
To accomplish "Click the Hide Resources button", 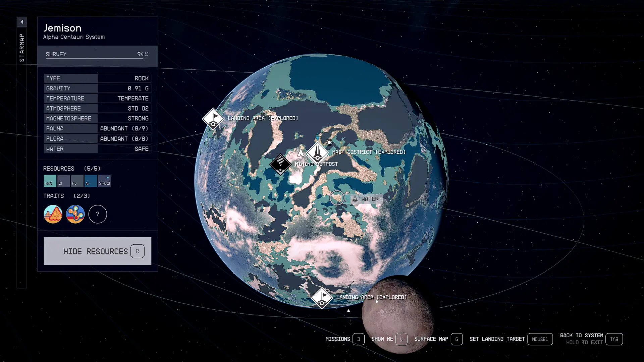I will 97,251.
